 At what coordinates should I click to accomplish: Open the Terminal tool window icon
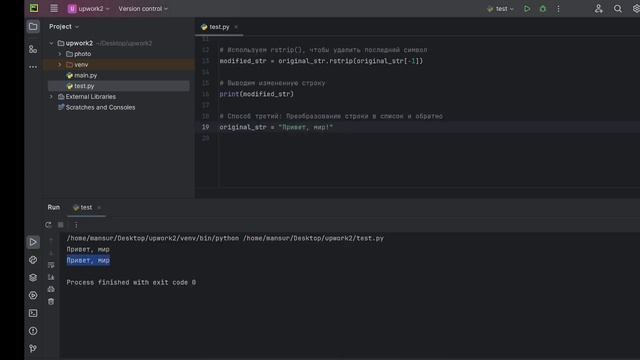pos(33,313)
